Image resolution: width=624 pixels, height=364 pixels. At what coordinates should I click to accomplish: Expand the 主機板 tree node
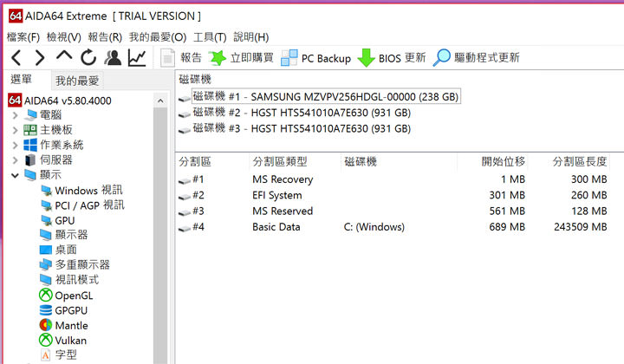(x=15, y=130)
